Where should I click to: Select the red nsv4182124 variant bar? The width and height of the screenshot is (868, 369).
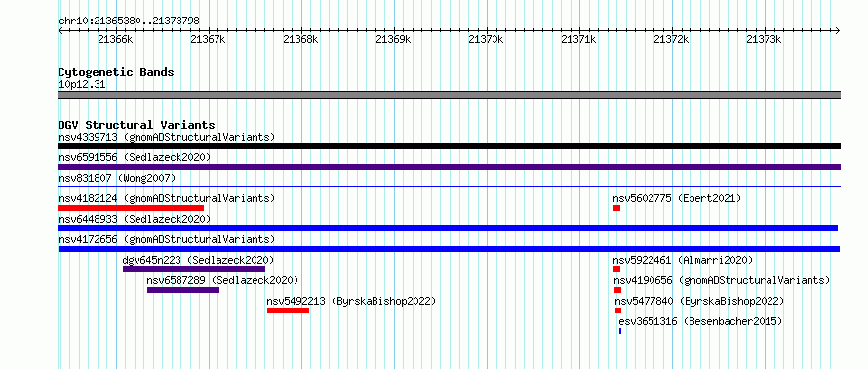(131, 208)
